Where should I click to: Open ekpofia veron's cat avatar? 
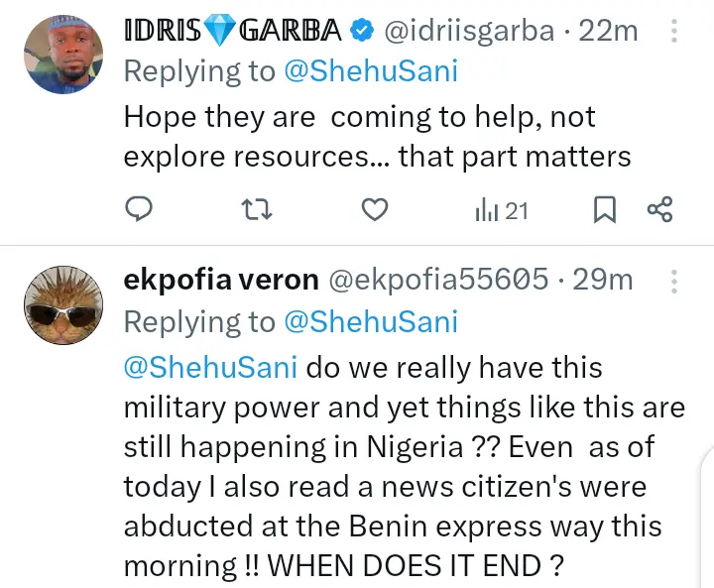pos(62,303)
